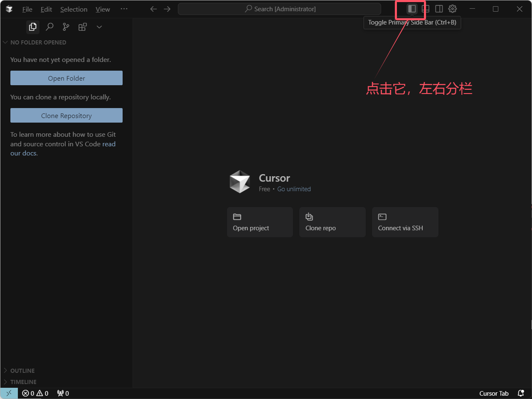The height and width of the screenshot is (399, 532).
Task: Open the Search view icon
Action: (49, 27)
